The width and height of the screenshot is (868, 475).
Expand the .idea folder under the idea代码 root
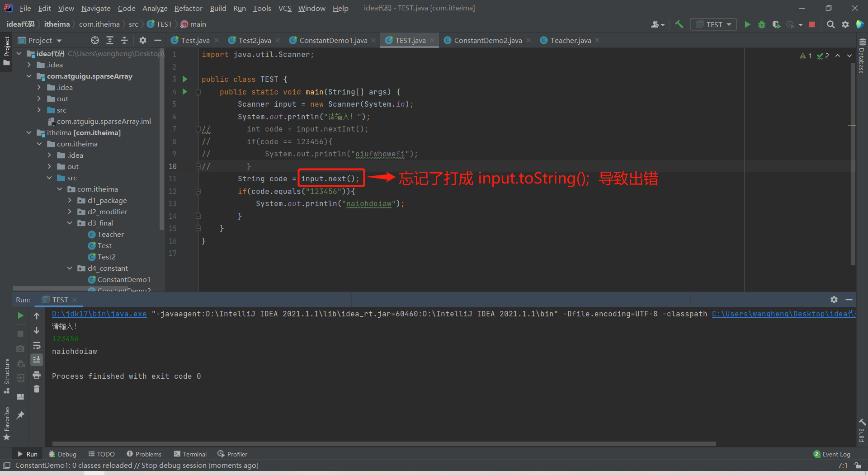click(x=29, y=65)
